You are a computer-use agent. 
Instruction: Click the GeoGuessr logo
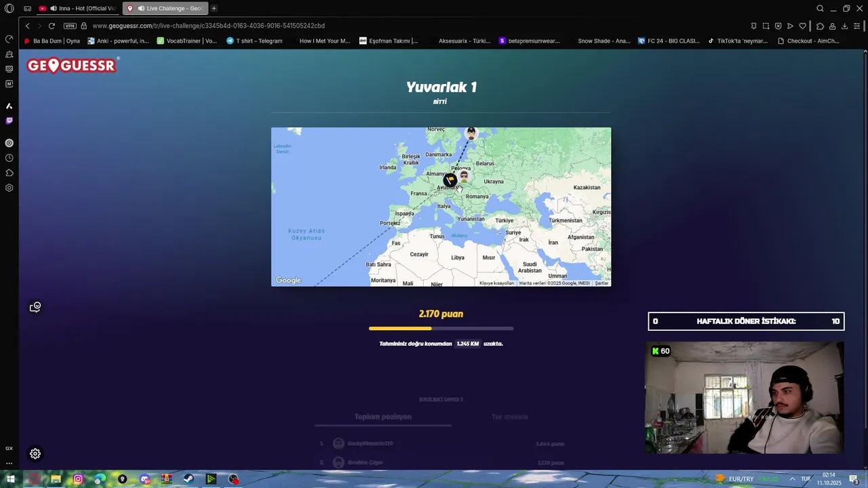pos(73,65)
